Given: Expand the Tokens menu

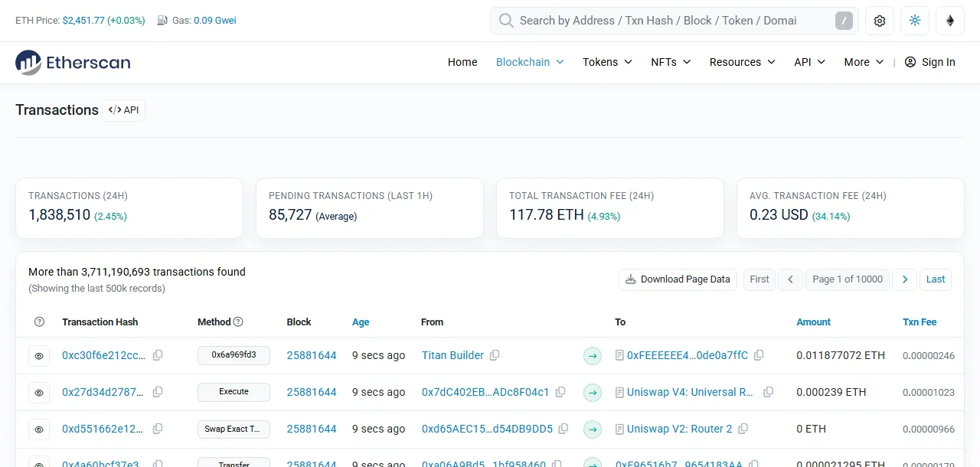Looking at the screenshot, I should click(607, 62).
